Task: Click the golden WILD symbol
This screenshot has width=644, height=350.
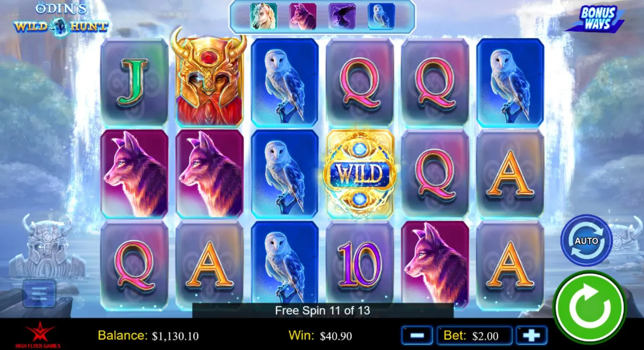Action: click(x=360, y=174)
